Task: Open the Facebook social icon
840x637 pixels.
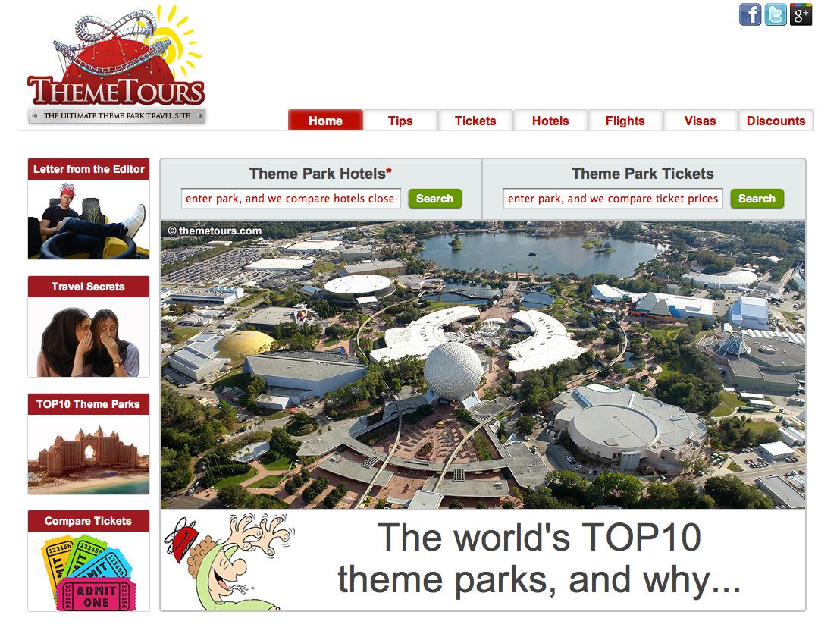Action: click(750, 14)
